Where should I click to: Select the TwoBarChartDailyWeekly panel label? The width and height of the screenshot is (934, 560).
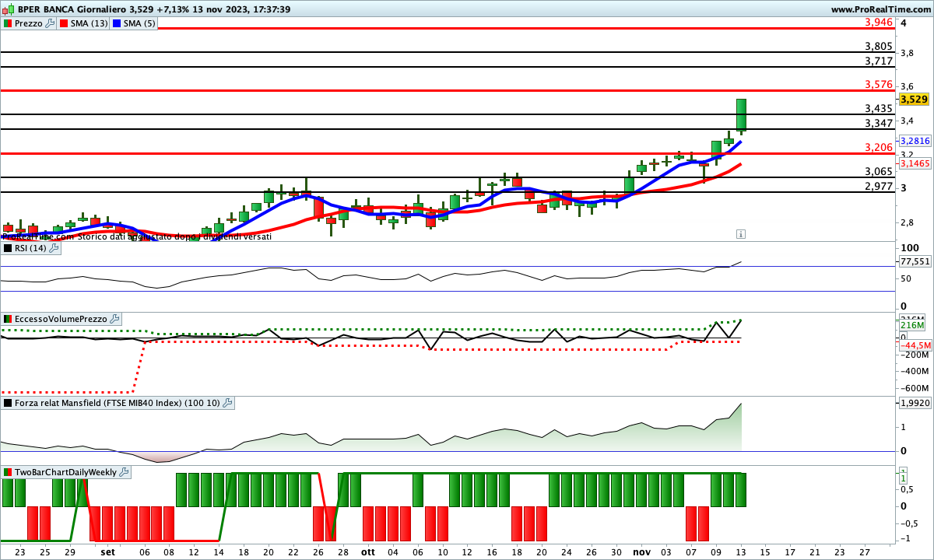[x=66, y=472]
